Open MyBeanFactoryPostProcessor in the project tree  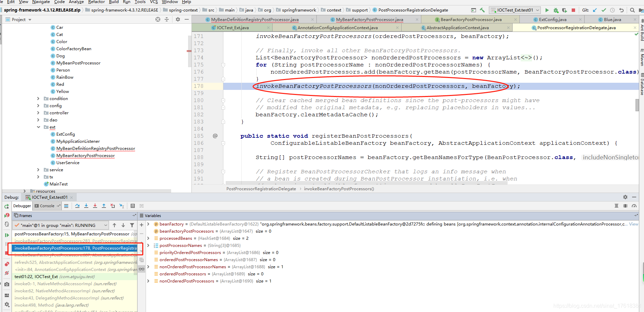[86, 156]
